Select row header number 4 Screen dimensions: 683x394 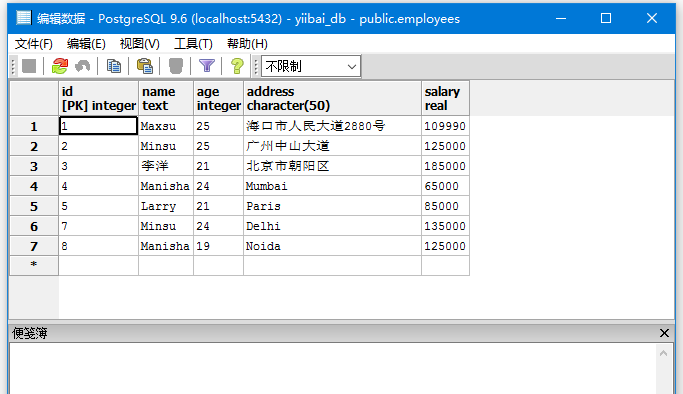tap(34, 186)
